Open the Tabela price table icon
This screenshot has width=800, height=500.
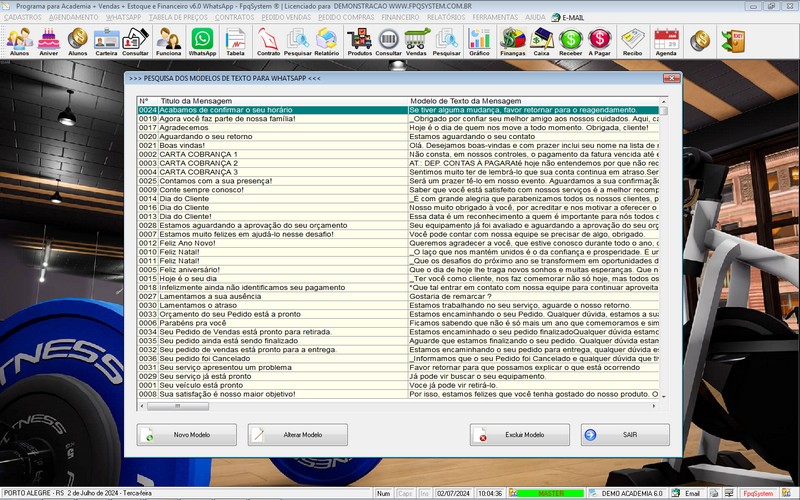[x=235, y=41]
